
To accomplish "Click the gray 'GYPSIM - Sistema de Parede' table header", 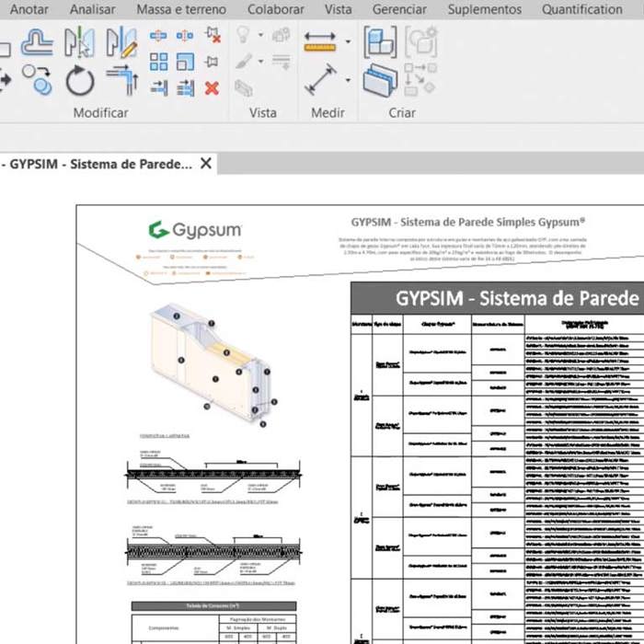I will click(498, 298).
